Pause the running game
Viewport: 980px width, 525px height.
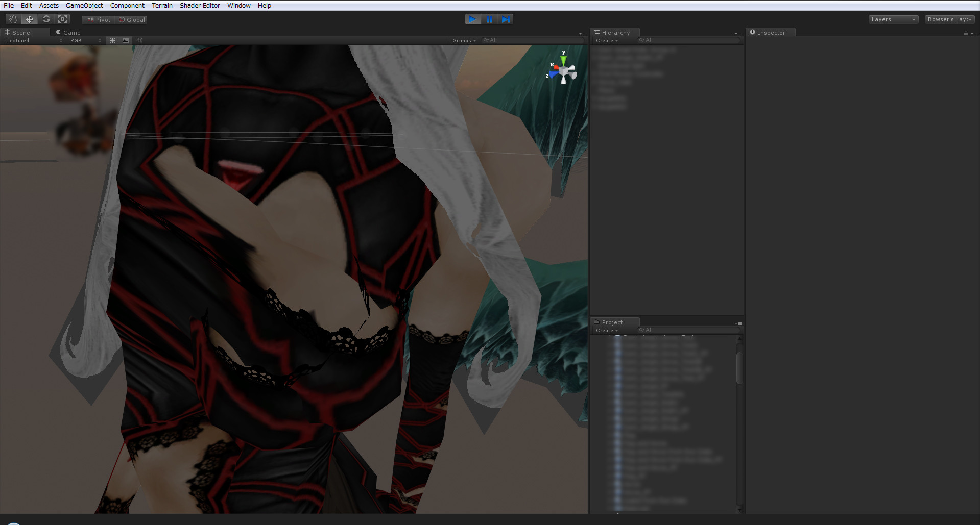click(489, 19)
